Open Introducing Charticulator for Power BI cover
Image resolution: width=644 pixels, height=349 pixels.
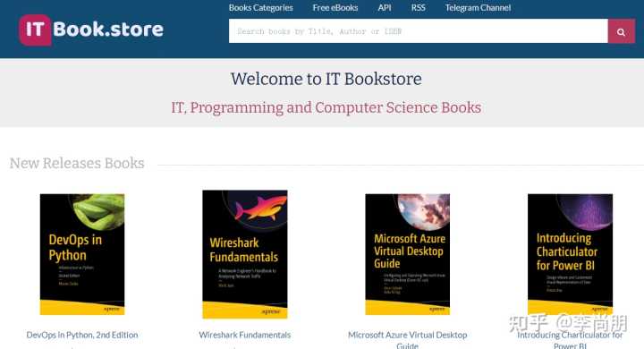tap(570, 254)
